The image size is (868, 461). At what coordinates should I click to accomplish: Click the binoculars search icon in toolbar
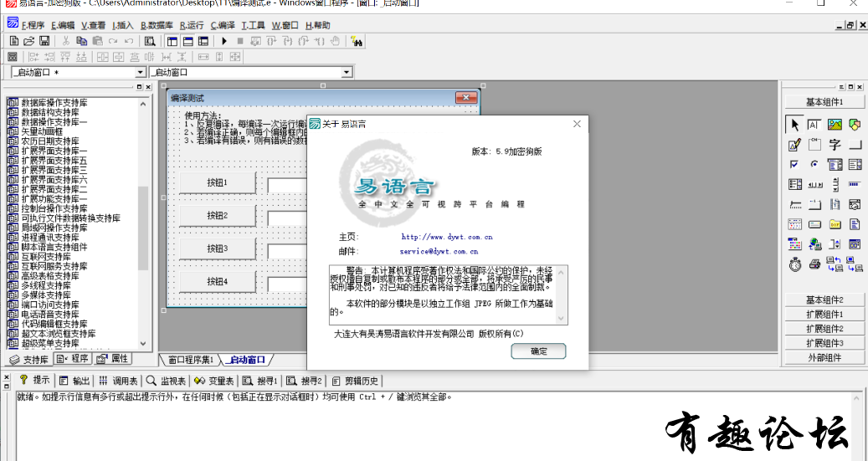click(357, 41)
